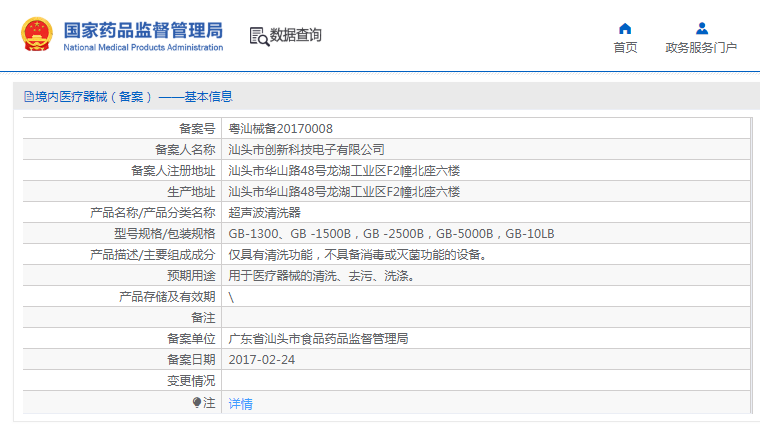Viewport: 760px width, 426px height.
Task: Select 广东省汕头市食品药品监督管理局
Action: pos(318,339)
